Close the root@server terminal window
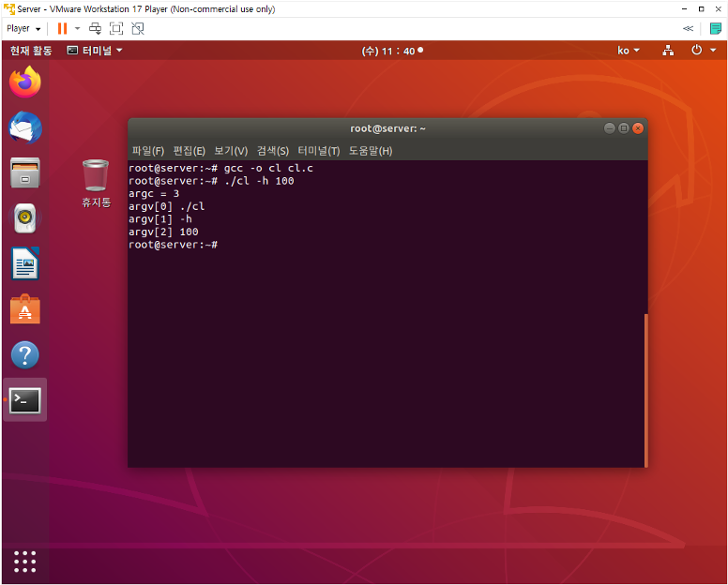The image size is (728, 585). point(638,128)
